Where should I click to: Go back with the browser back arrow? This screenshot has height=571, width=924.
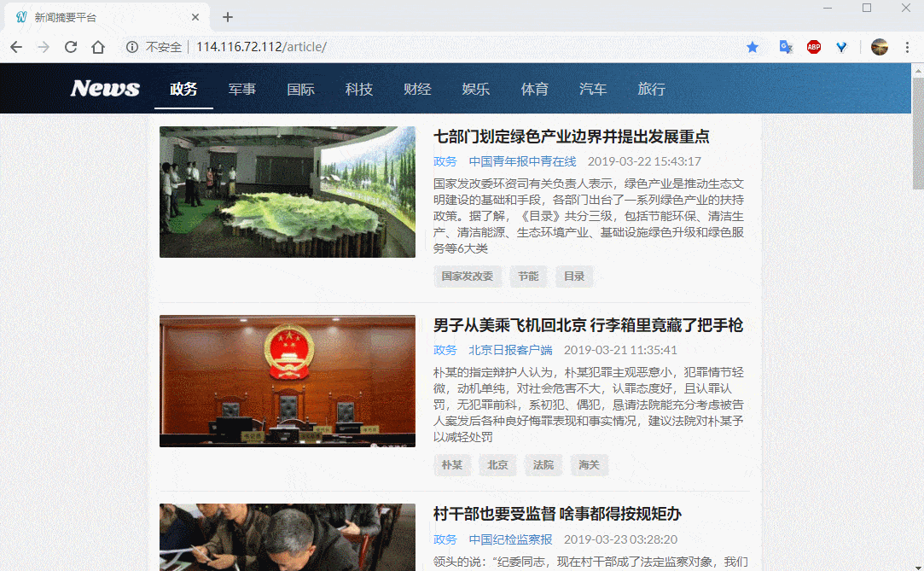tap(16, 47)
